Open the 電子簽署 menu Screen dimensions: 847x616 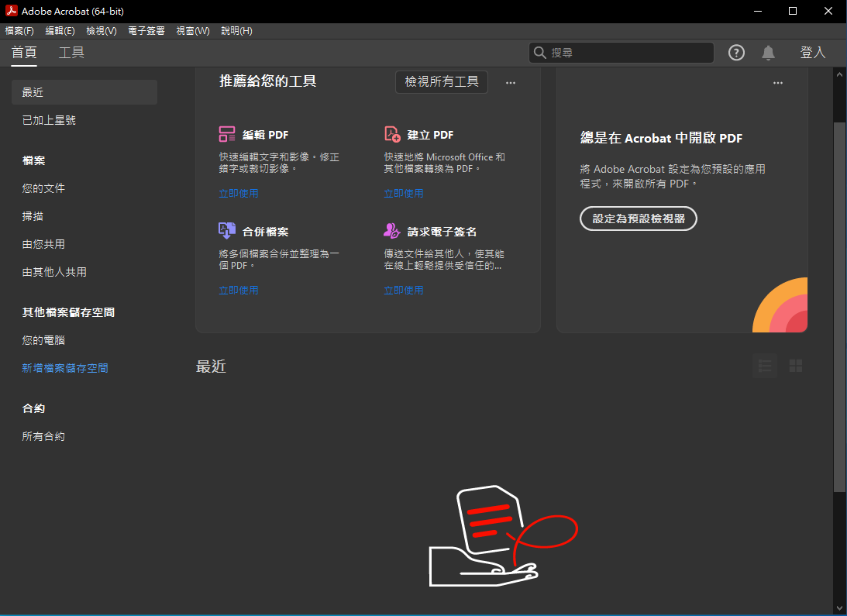point(146,31)
